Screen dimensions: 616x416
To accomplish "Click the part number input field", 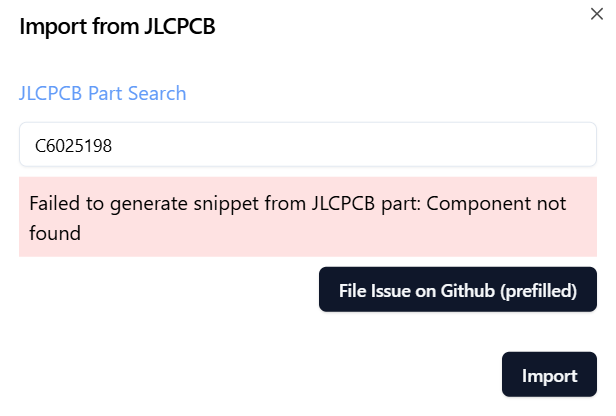I will click(x=307, y=145).
